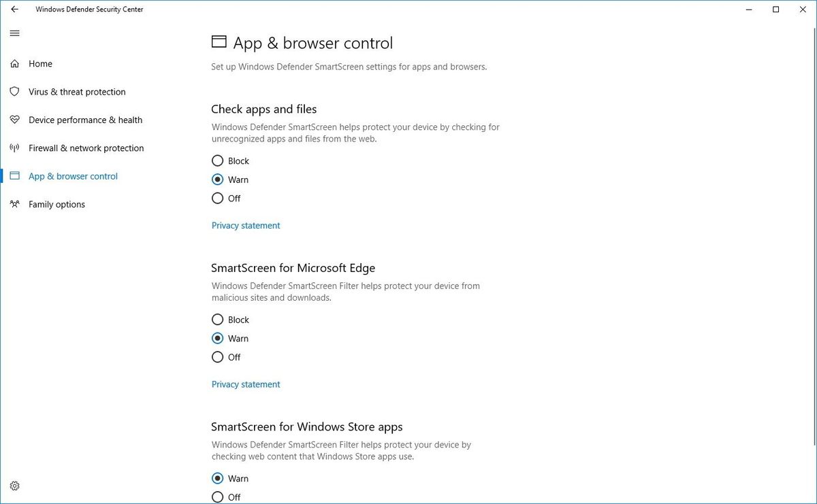Open Privacy statement for Microsoft Edge SmartScreen

[x=246, y=384]
